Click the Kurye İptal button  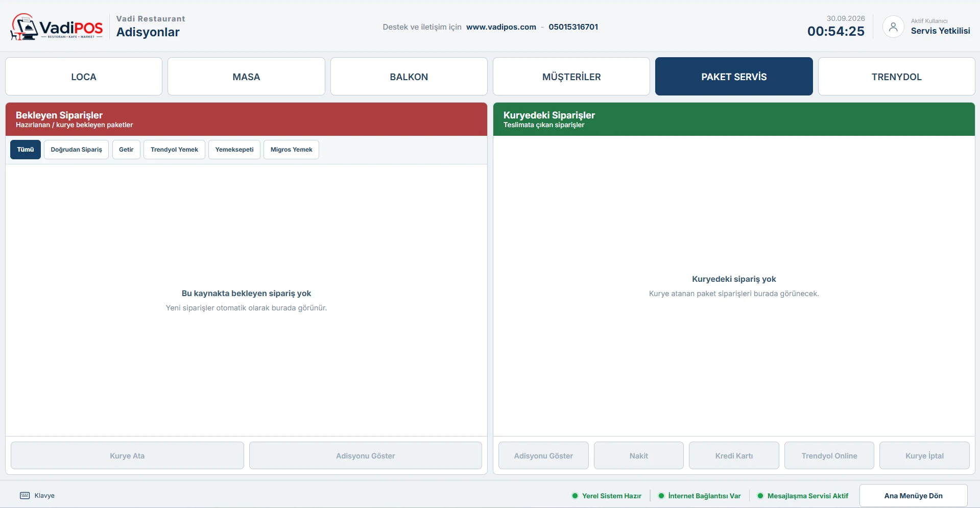[924, 455]
